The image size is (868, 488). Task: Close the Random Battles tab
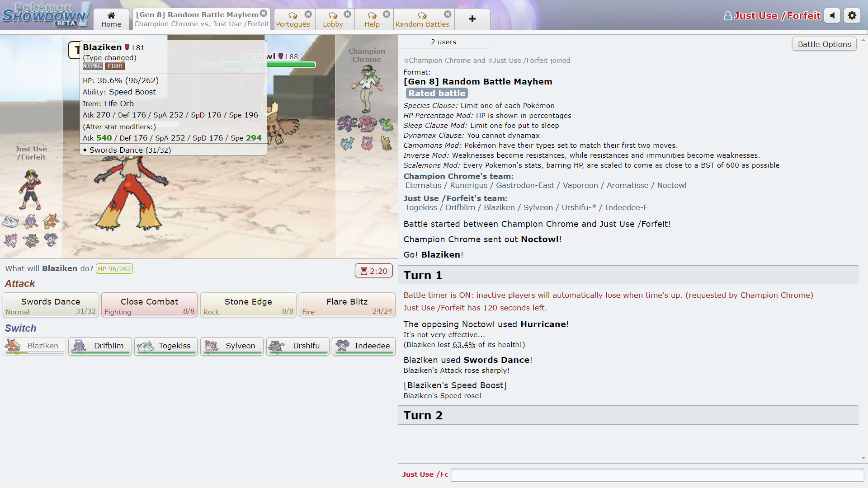(x=448, y=14)
